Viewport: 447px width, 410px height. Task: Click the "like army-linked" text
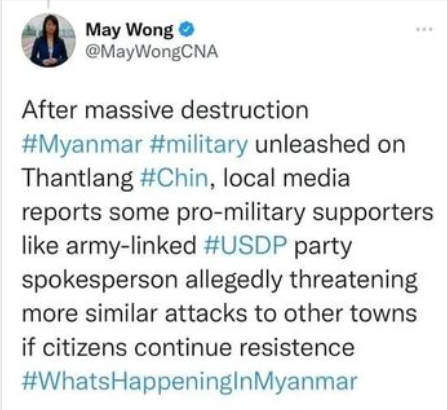[109, 246]
